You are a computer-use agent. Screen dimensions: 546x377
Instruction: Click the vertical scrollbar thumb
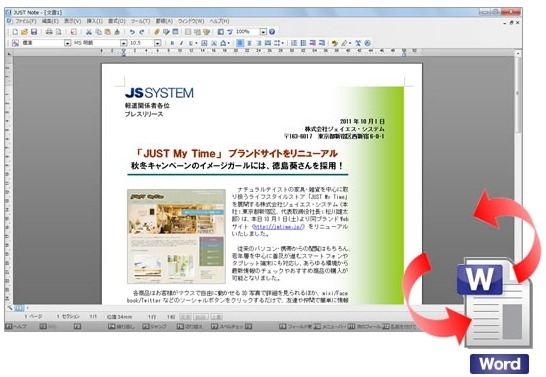[x=517, y=95]
